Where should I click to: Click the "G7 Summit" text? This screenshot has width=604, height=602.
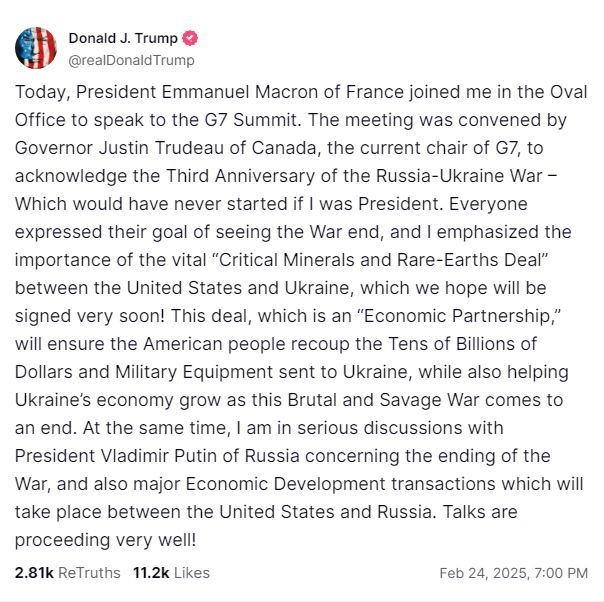(203, 120)
